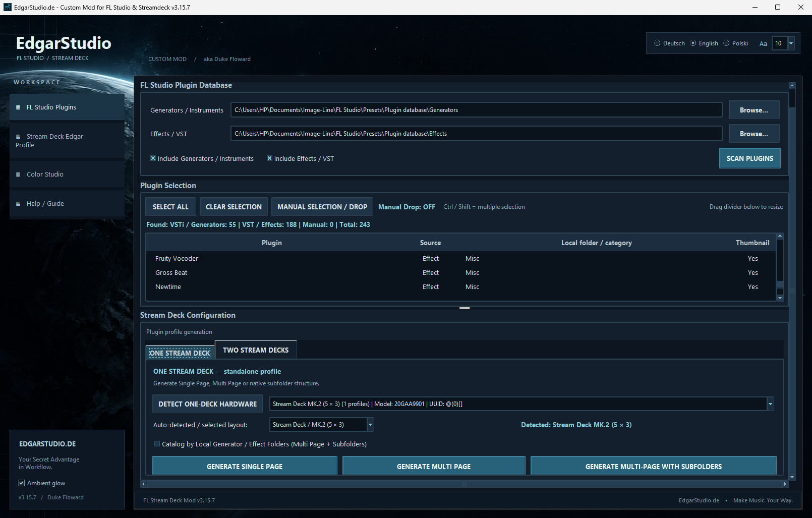Clear the plugin selection
Viewport: 812px width, 518px height.
234,207
